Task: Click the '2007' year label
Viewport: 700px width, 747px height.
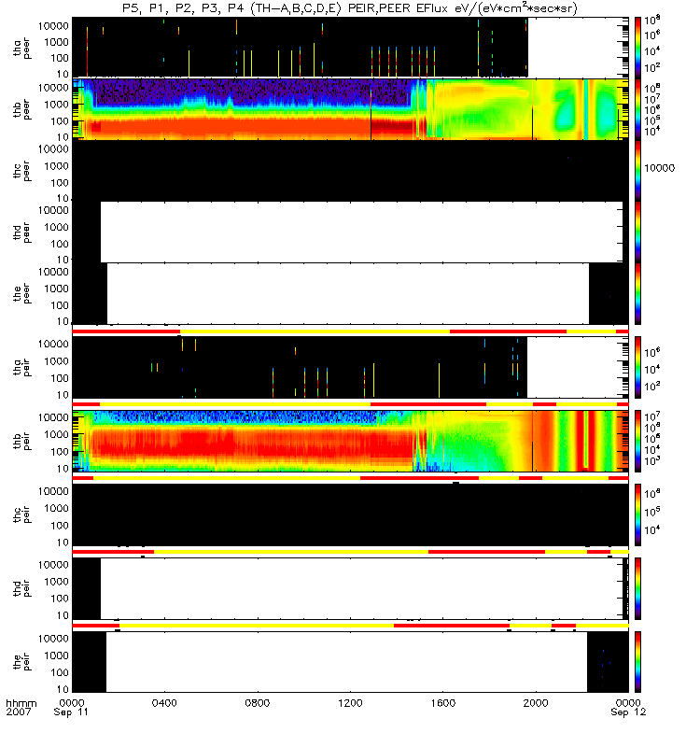Action: pyautogui.click(x=18, y=712)
